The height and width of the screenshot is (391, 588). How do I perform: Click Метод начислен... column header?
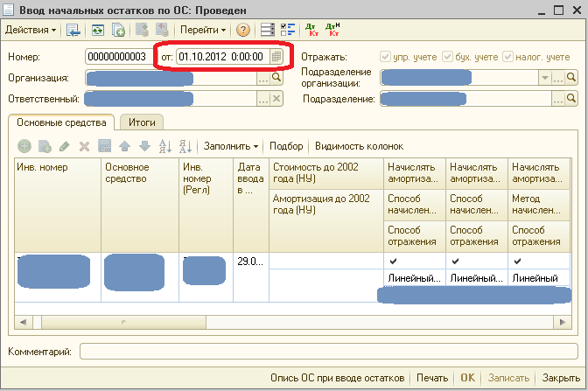[539, 205]
